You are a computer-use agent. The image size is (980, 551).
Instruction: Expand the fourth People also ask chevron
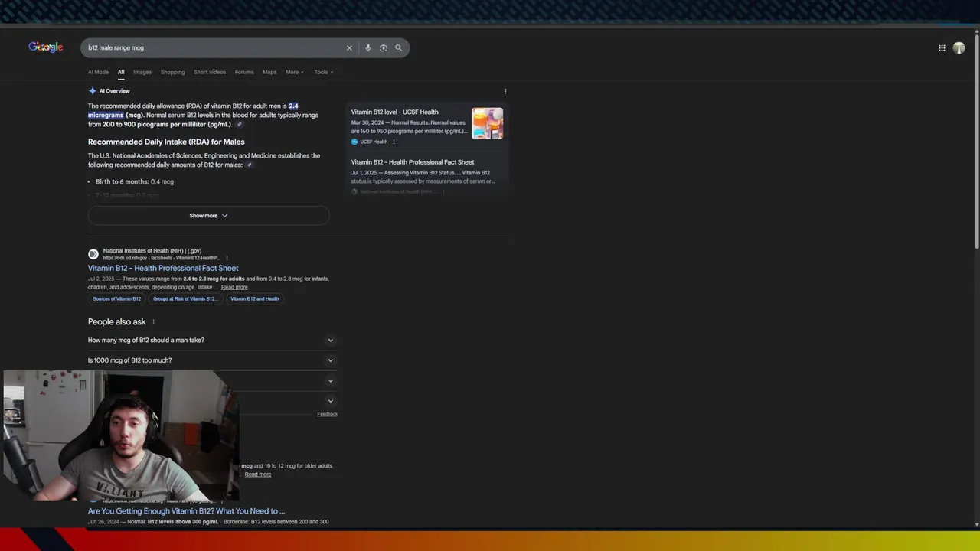pos(331,401)
